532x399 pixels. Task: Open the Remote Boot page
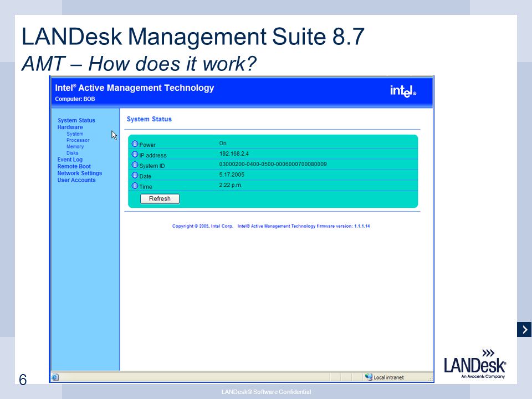click(x=74, y=166)
